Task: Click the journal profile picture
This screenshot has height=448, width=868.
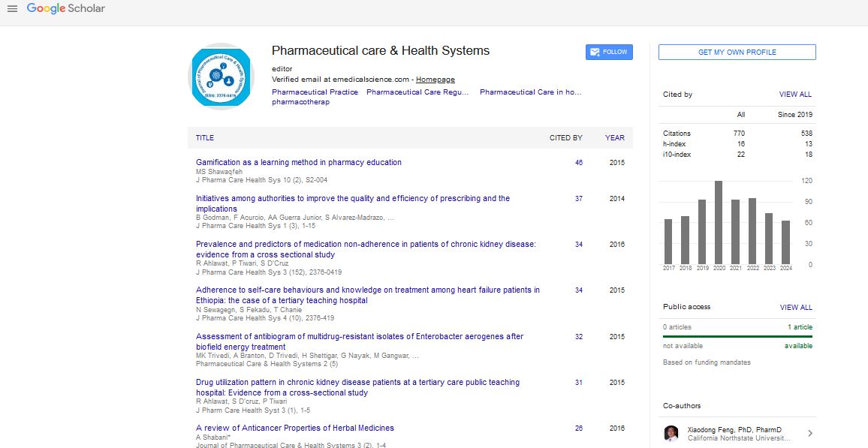Action: point(221,76)
